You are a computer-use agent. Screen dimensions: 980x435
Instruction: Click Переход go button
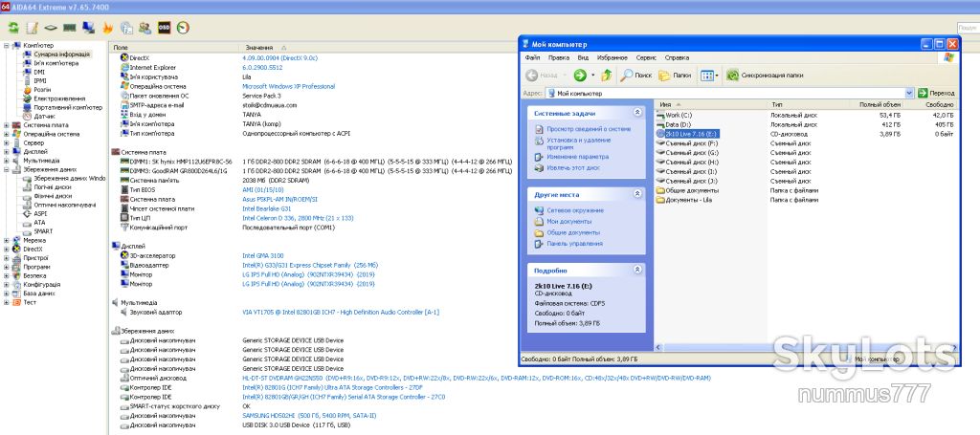coord(936,93)
